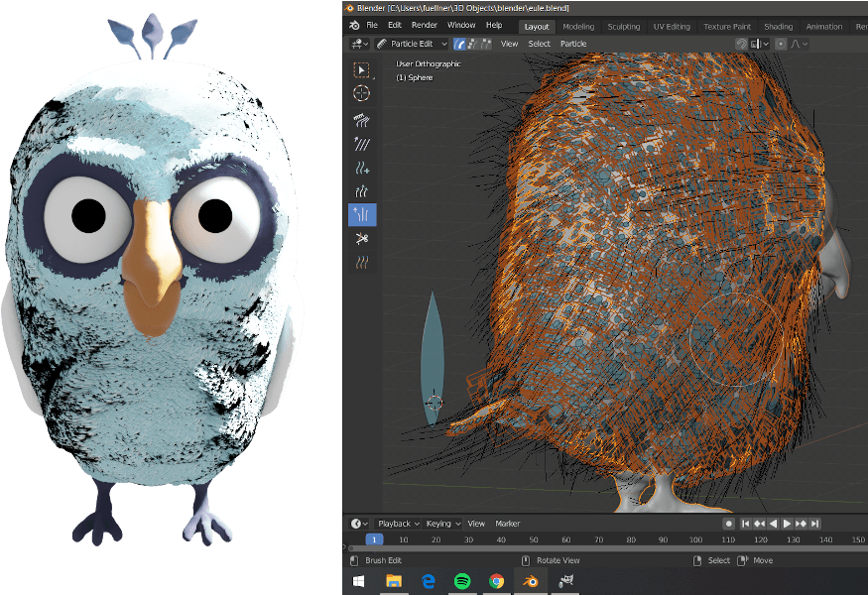Open the Playback dropdown

397,523
